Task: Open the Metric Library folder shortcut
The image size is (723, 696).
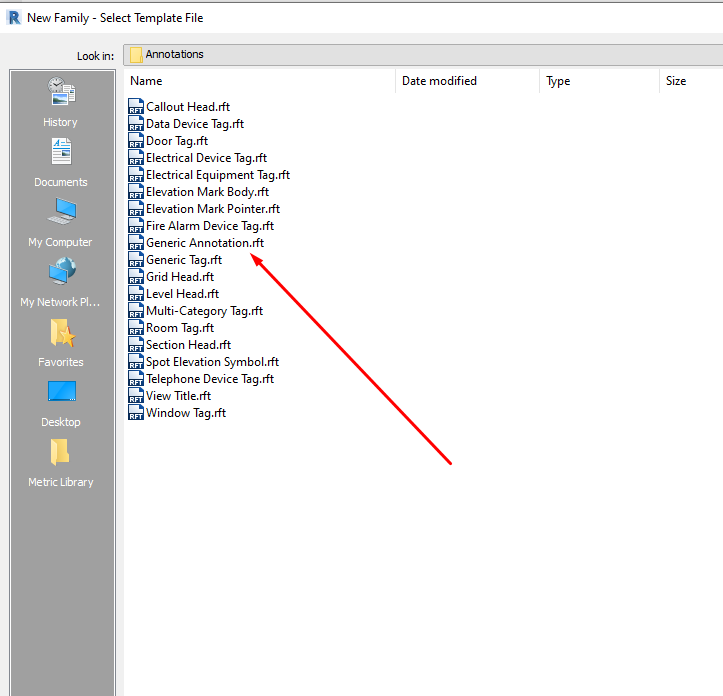Action: tap(61, 464)
